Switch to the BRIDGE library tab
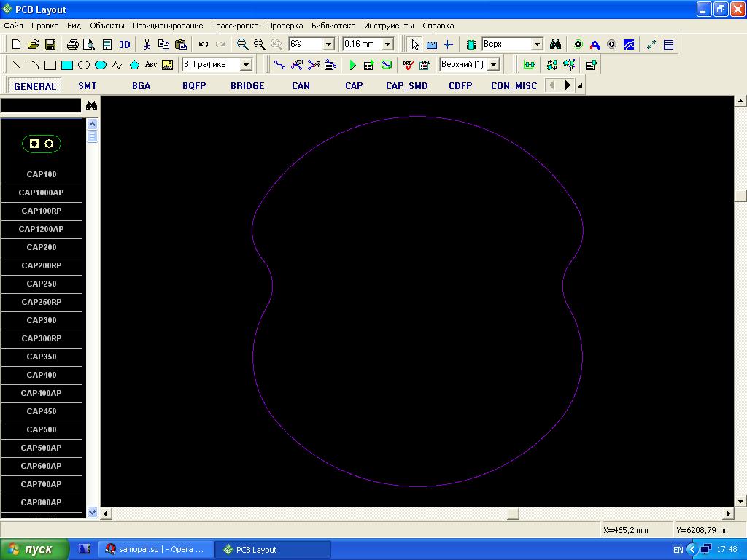Screen dimensions: 747x560 (x=247, y=85)
